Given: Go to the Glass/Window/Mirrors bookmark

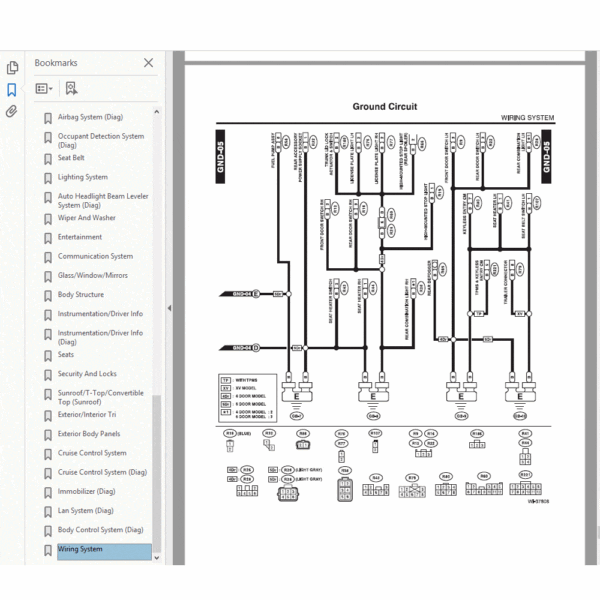Looking at the screenshot, I should pyautogui.click(x=93, y=275).
